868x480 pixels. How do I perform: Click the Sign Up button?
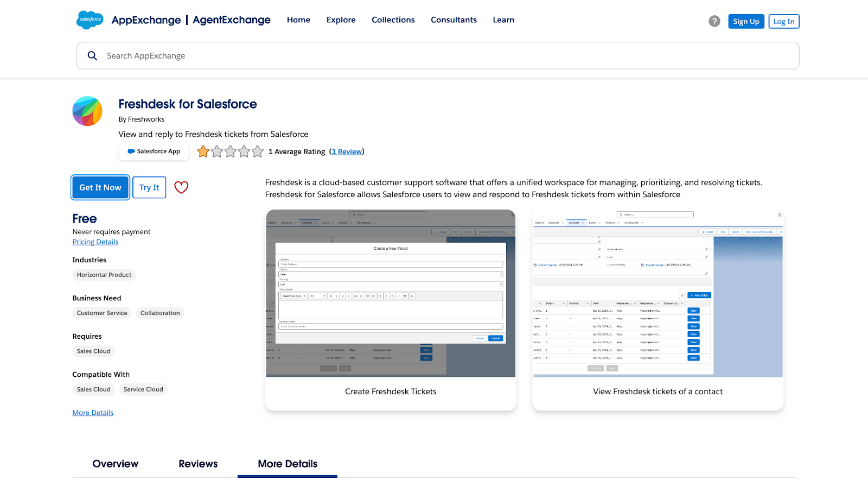pos(746,21)
